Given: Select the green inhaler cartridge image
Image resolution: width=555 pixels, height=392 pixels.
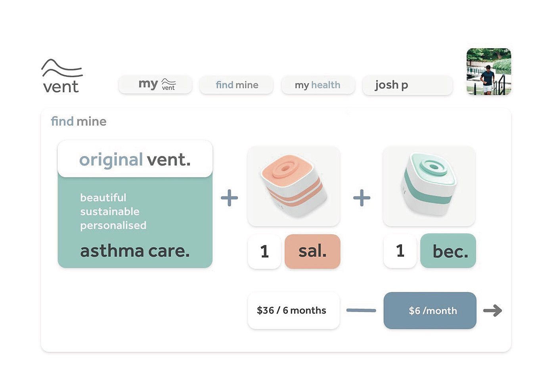Looking at the screenshot, I should point(429,186).
